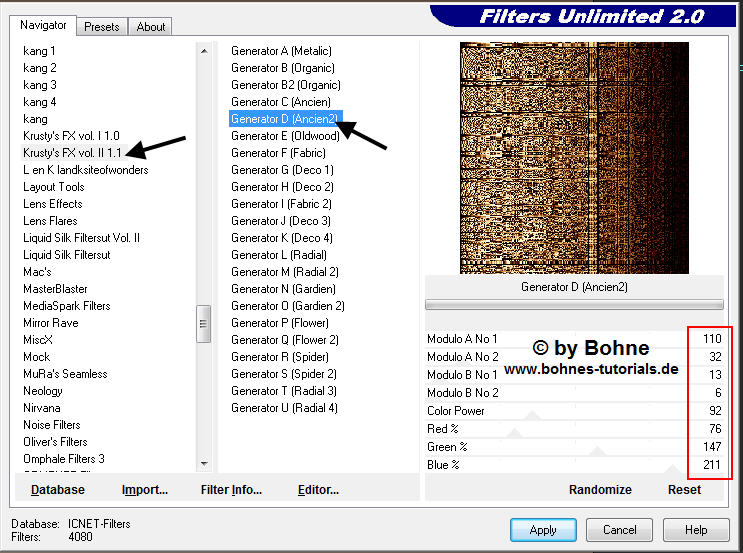
Task: Open Help for the filter dialog
Action: click(x=696, y=530)
